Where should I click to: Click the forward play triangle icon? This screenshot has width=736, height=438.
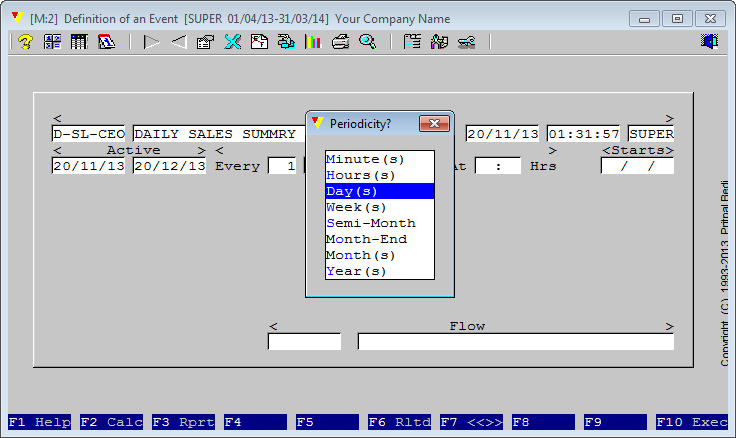151,42
